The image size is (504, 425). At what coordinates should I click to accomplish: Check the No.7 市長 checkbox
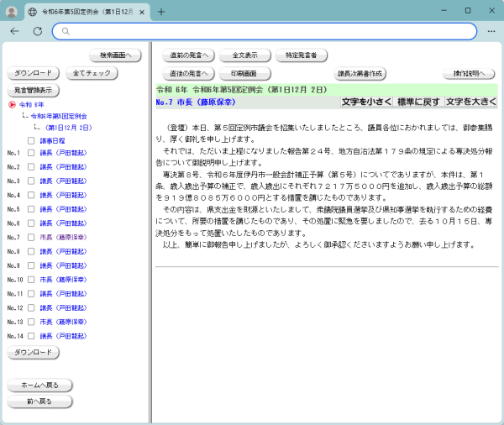pos(31,237)
